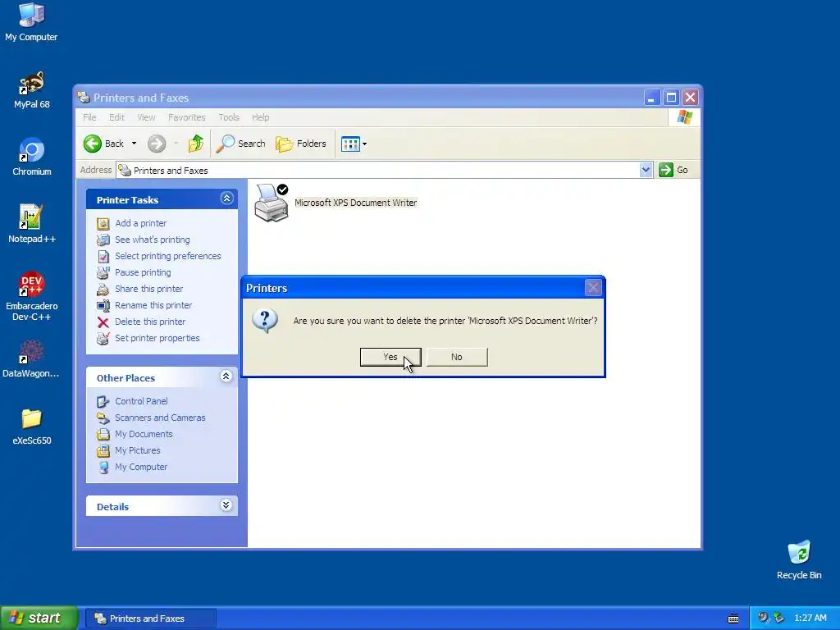Collapse the Printer Tasks panel
The image size is (840, 630).
[x=226, y=199]
